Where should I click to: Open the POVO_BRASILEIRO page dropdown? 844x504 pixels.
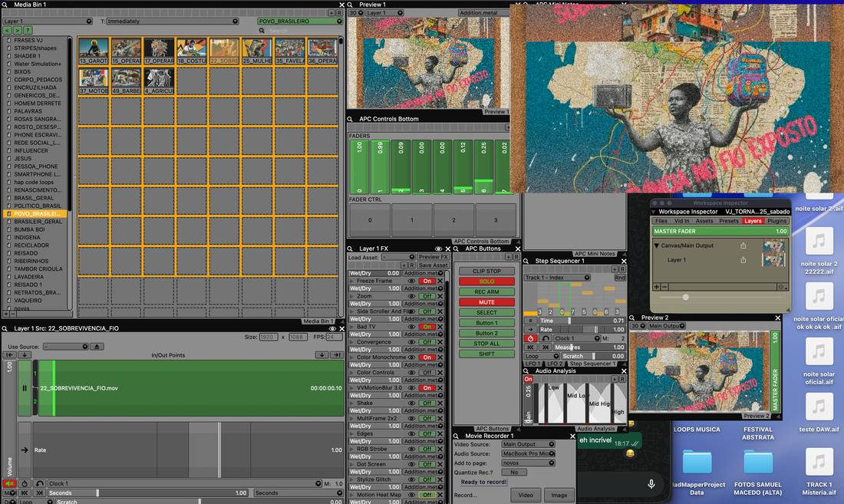[x=300, y=21]
